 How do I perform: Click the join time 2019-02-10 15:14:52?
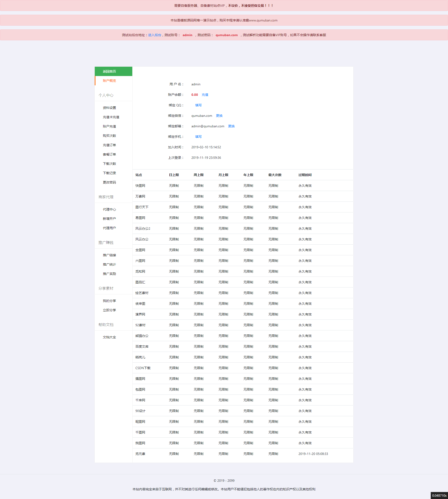(206, 147)
